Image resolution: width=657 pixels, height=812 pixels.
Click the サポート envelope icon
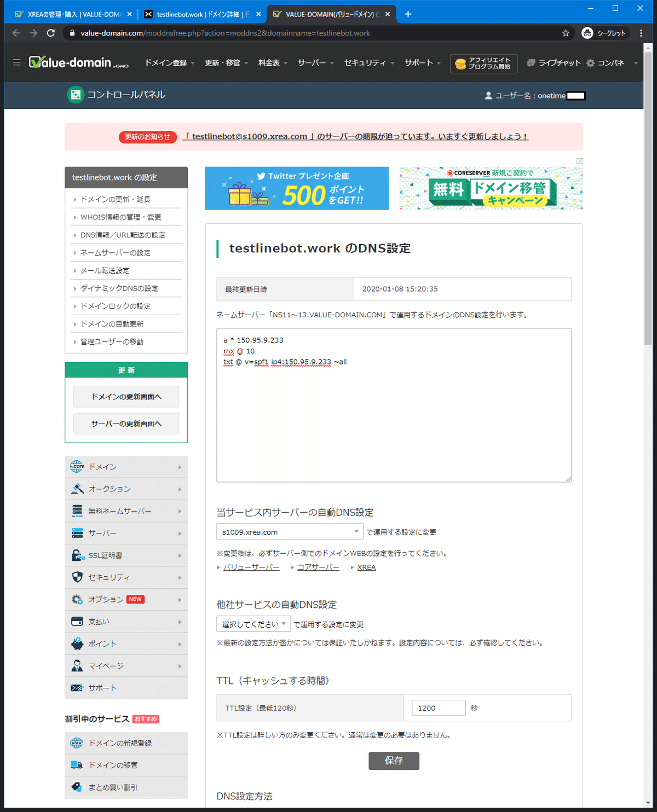click(77, 688)
